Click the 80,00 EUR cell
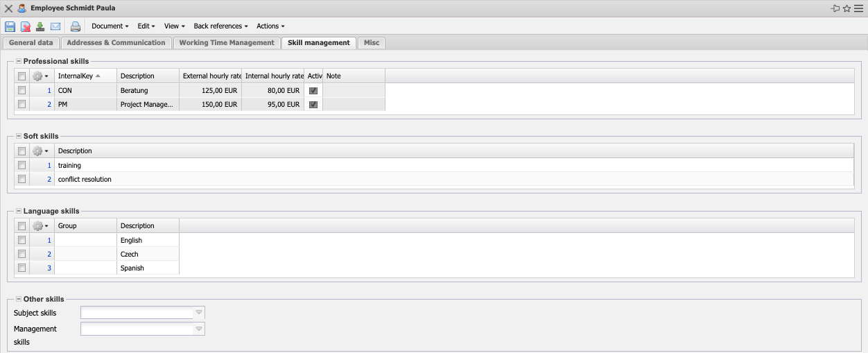This screenshot has width=868, height=353. pos(273,90)
